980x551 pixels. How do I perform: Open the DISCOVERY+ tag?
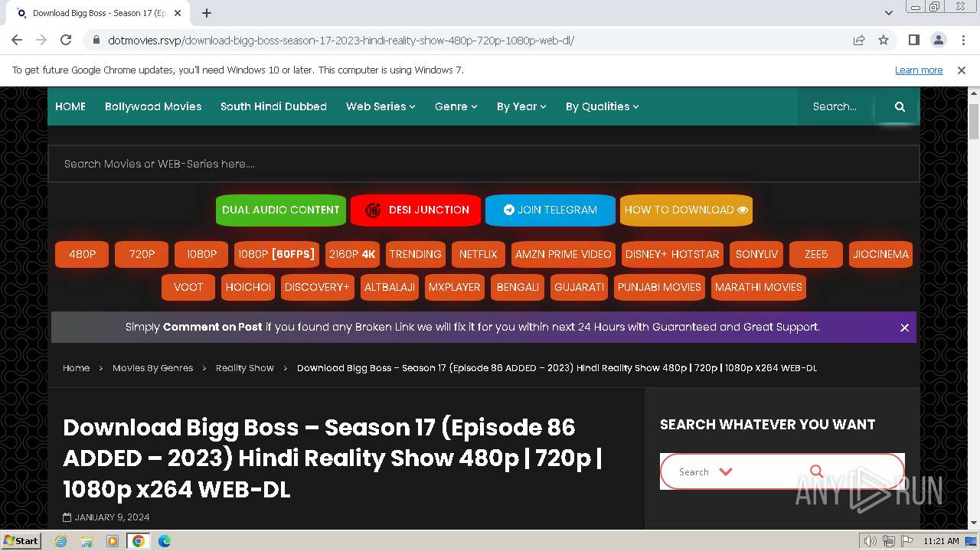[x=317, y=287]
